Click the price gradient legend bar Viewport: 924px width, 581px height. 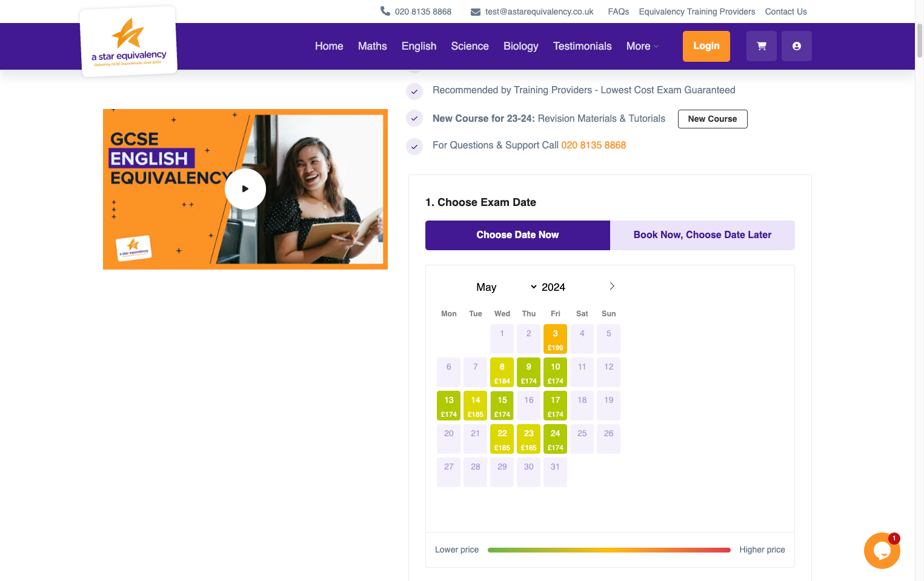pos(609,550)
